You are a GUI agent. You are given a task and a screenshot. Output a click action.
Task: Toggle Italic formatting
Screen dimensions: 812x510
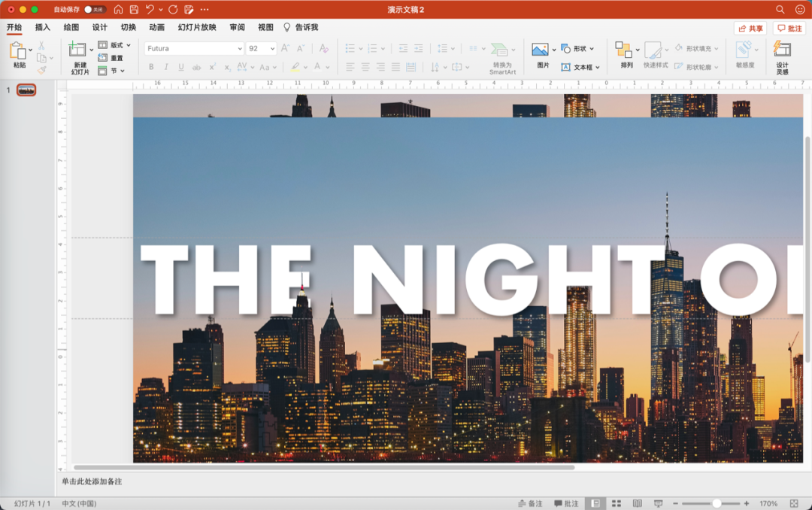click(x=166, y=67)
